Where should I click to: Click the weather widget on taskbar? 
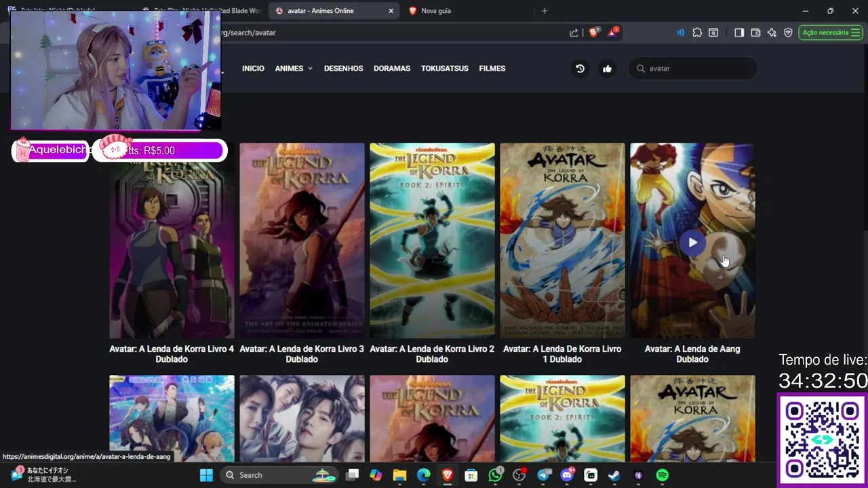[42, 475]
